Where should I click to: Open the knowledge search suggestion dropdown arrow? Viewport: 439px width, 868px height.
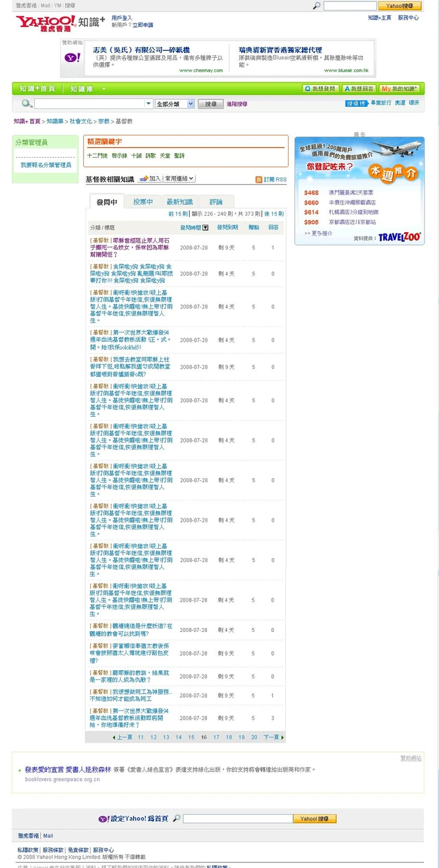pos(149,104)
